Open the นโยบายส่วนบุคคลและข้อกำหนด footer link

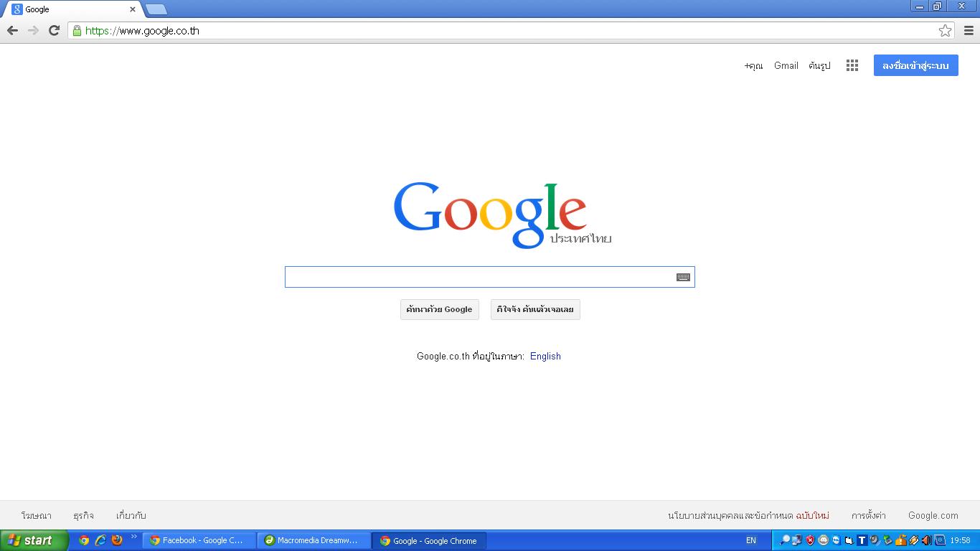[x=730, y=515]
